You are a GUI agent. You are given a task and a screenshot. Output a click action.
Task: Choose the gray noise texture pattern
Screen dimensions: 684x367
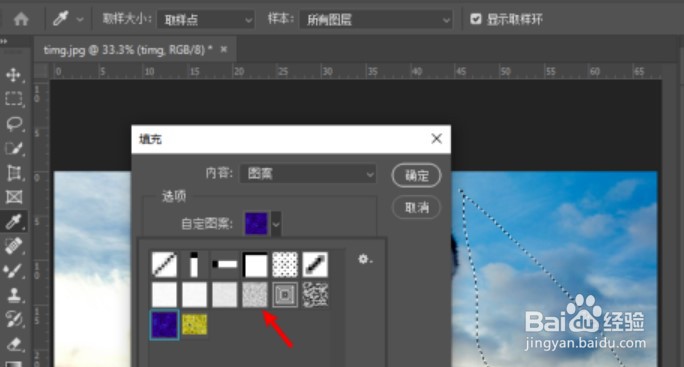(255, 295)
